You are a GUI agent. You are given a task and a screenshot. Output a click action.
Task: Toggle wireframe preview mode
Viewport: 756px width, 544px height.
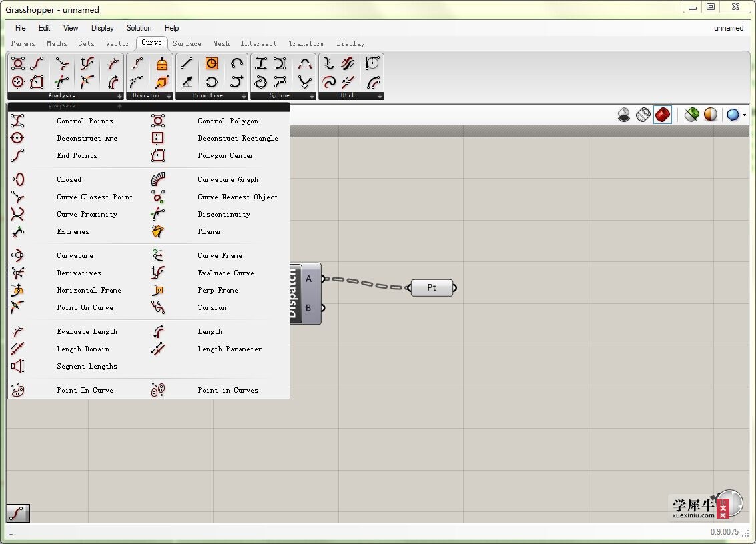[x=643, y=115]
